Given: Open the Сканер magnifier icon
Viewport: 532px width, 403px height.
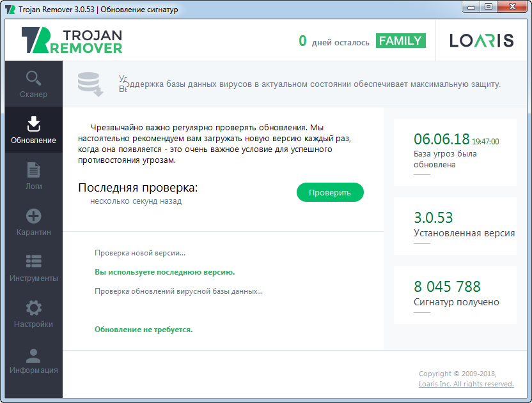Looking at the screenshot, I should 34,79.
